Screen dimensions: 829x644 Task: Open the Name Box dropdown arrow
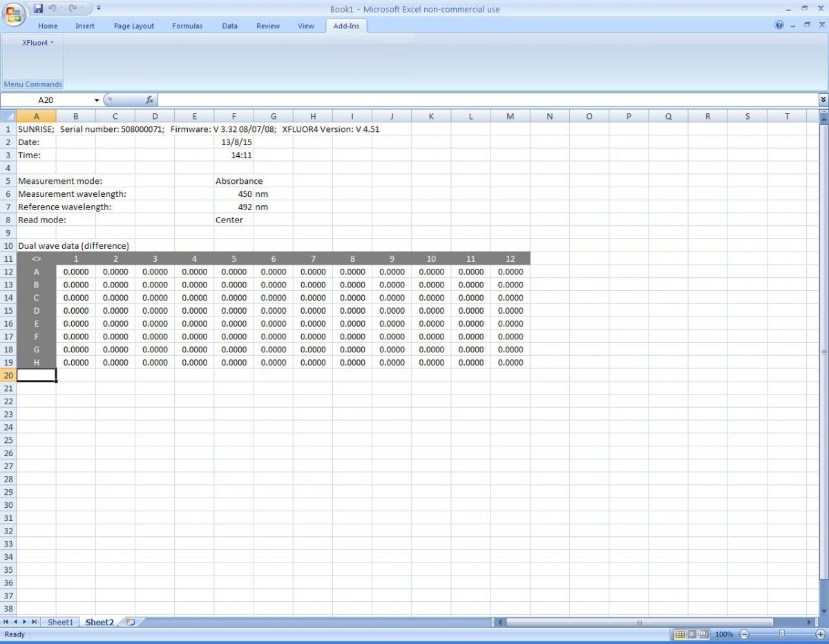[x=96, y=100]
